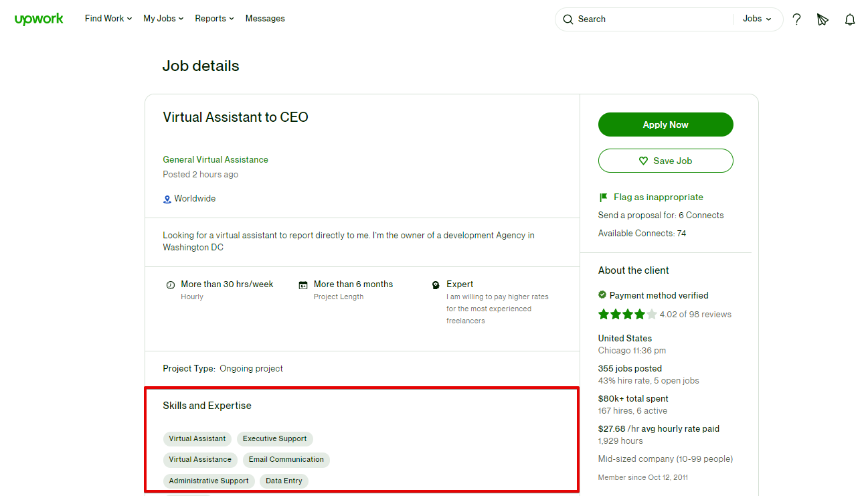Open the Jobs search category dropdown
This screenshot has height=496, width=868.
tap(757, 19)
